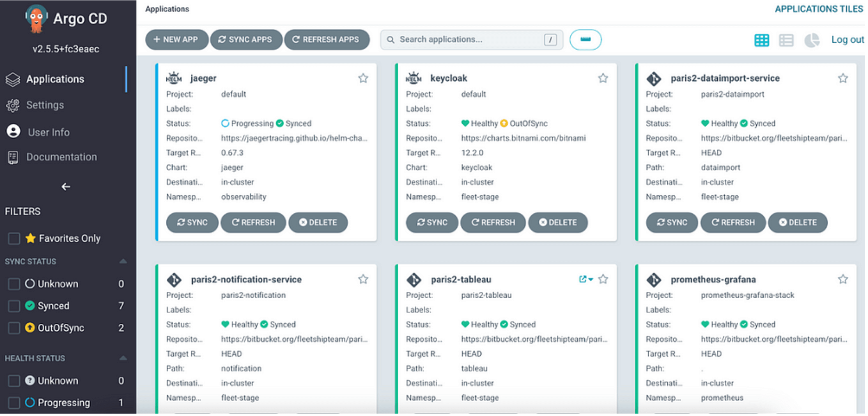Enable the Favorites Only filter checkbox
This screenshot has width=868, height=416.
point(14,238)
